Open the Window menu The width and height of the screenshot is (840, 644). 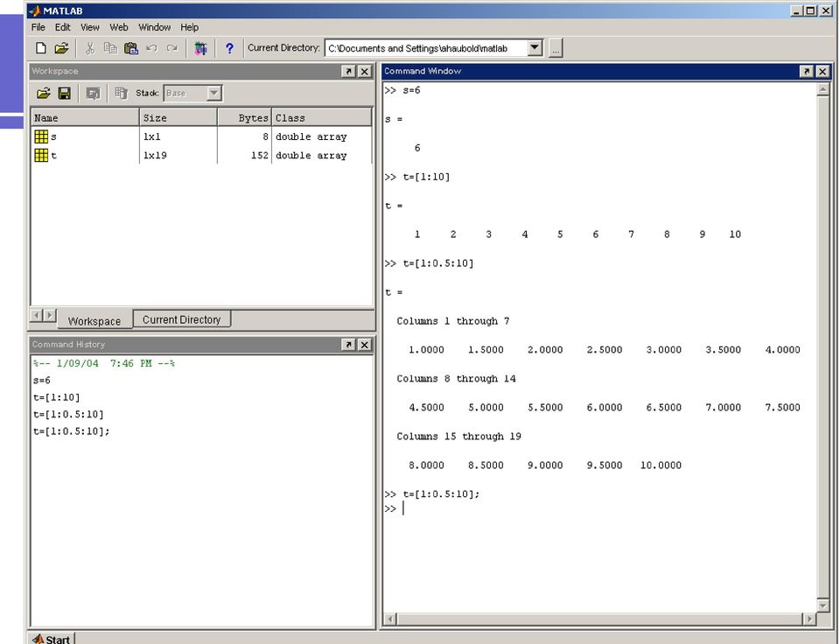point(154,27)
